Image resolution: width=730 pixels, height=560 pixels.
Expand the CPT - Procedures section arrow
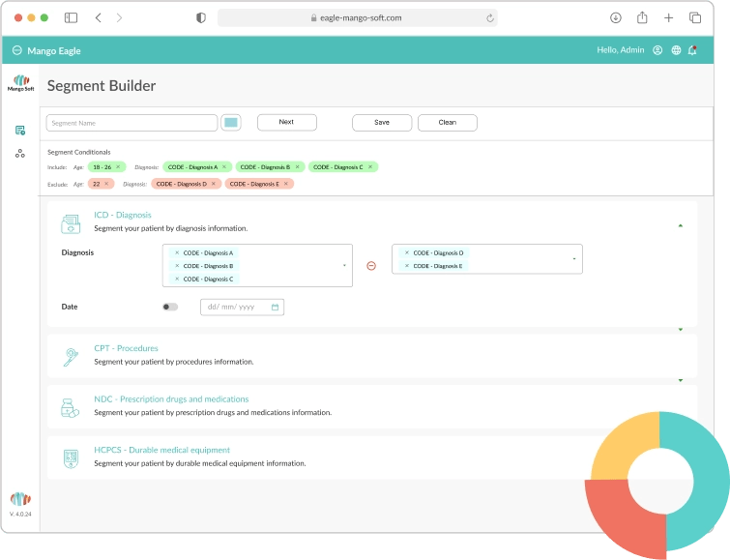coord(680,330)
